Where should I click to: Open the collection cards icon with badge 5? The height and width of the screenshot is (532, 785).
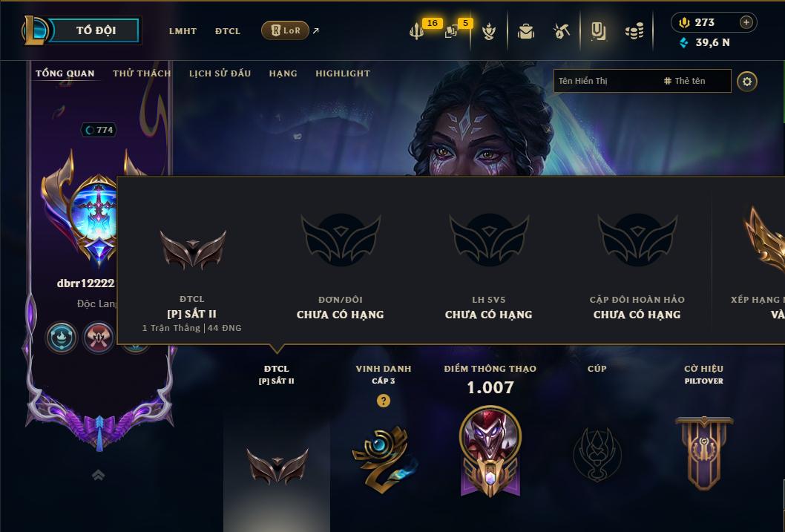[x=451, y=31]
